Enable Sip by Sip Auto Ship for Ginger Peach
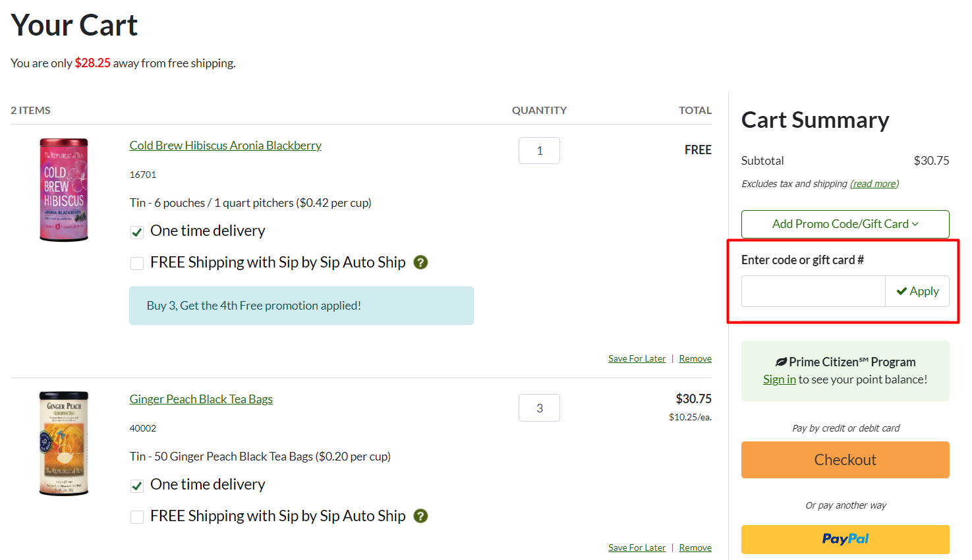 [x=137, y=517]
